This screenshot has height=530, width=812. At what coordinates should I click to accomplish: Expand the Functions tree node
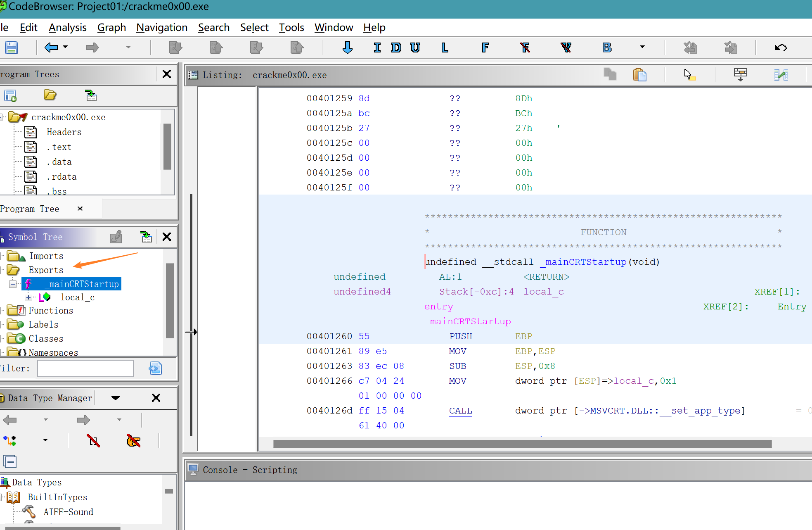(4, 311)
